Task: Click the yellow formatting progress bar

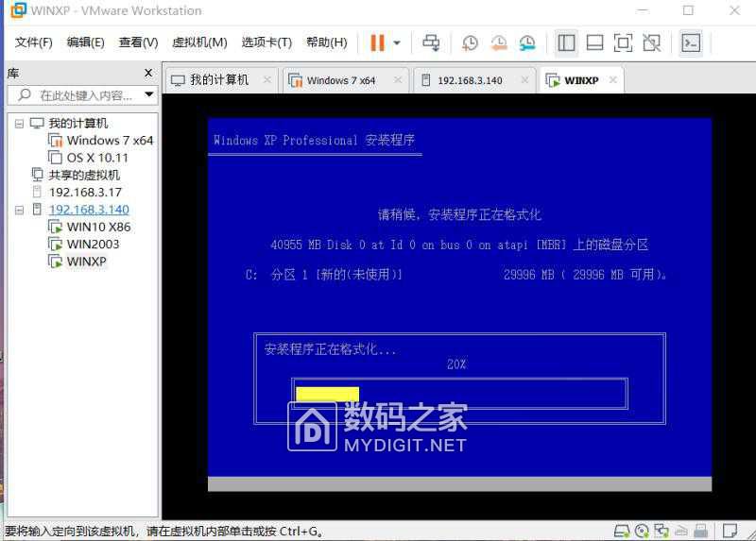Action: (x=327, y=394)
